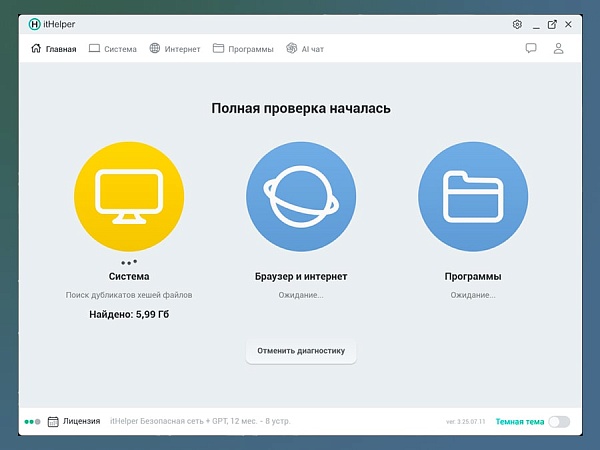Click the Темная тема label
600x450 pixels.
520,421
